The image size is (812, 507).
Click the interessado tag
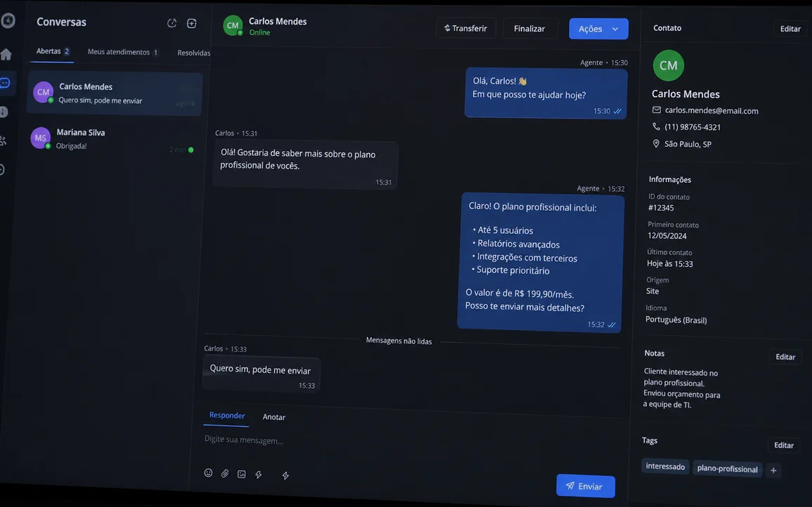665,466
